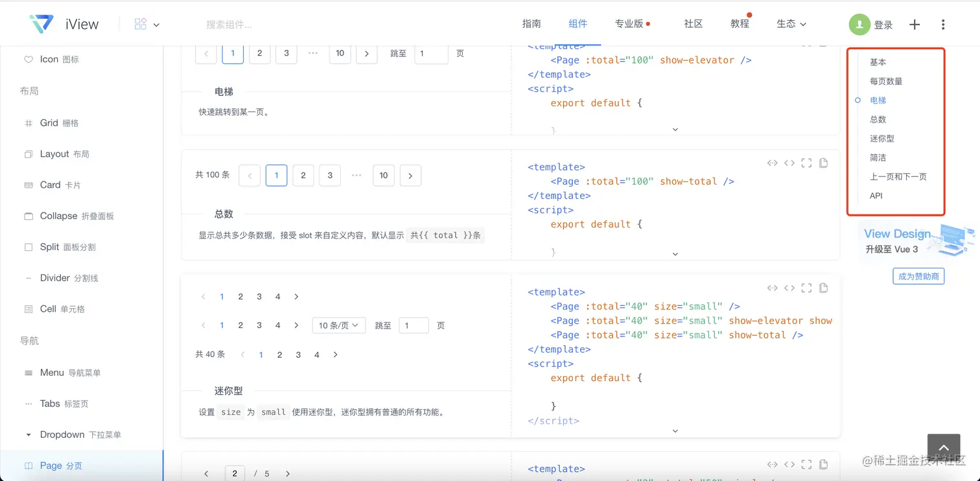The height and width of the screenshot is (481, 980).
Task: Jump to the 上一页和下一页 anchor section
Action: pos(898,176)
